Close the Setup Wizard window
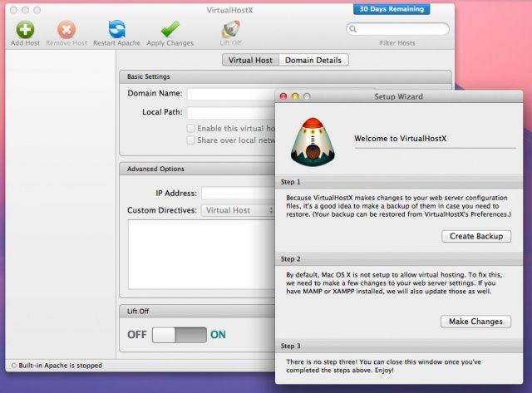The image size is (532, 393). (x=283, y=96)
